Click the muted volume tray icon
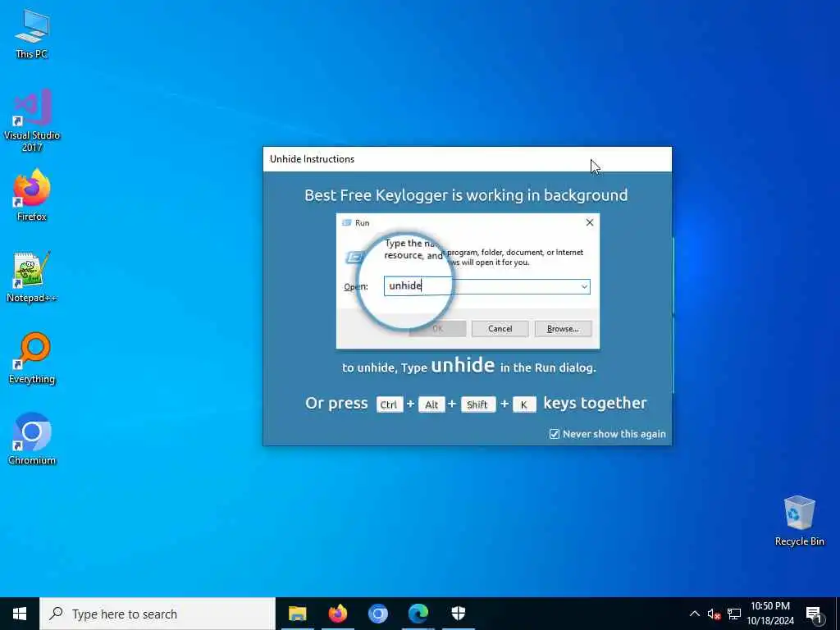The image size is (840, 630). (714, 614)
